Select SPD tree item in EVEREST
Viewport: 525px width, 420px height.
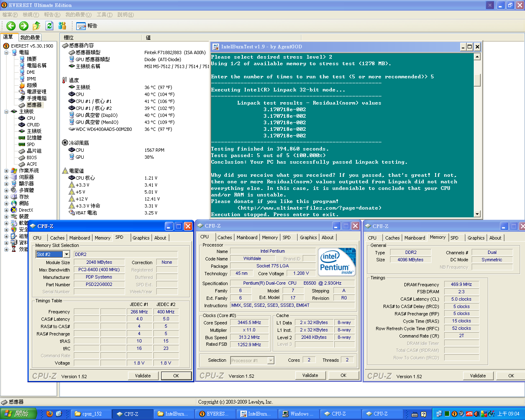(x=31, y=144)
